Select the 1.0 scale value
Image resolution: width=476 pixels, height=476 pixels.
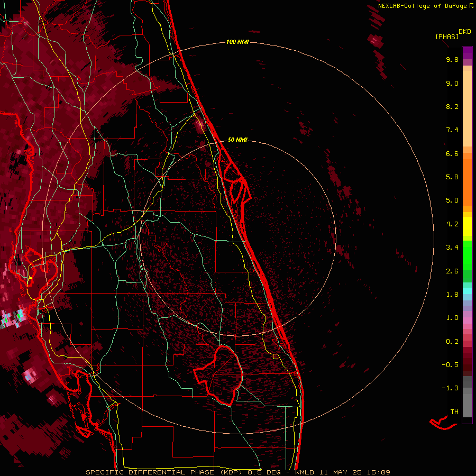(452, 318)
